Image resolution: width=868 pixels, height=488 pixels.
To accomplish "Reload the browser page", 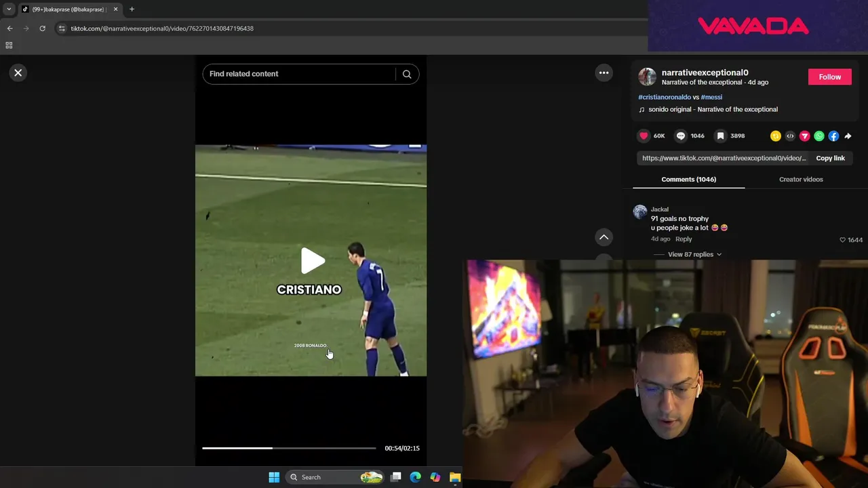I will [x=42, y=28].
